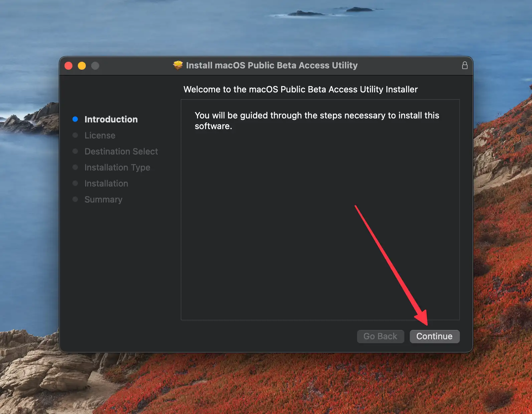532x414 pixels.
Task: Click the 'You will be guided' message
Action: [x=317, y=121]
